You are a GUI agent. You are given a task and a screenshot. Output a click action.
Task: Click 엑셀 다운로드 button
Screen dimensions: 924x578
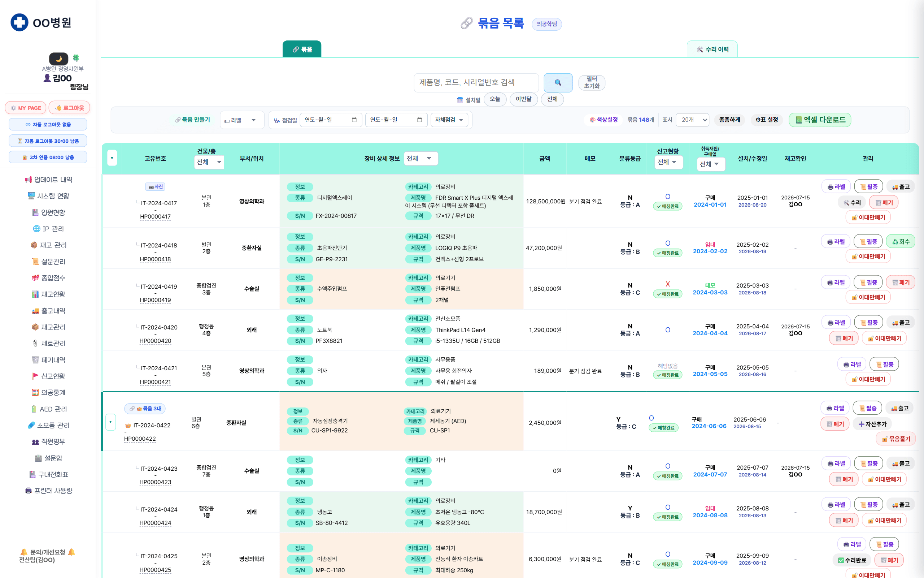click(820, 120)
